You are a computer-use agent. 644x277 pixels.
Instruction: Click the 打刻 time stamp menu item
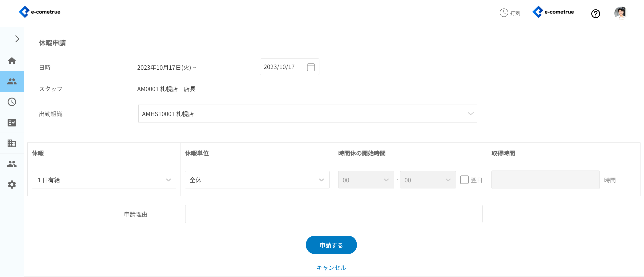[510, 13]
